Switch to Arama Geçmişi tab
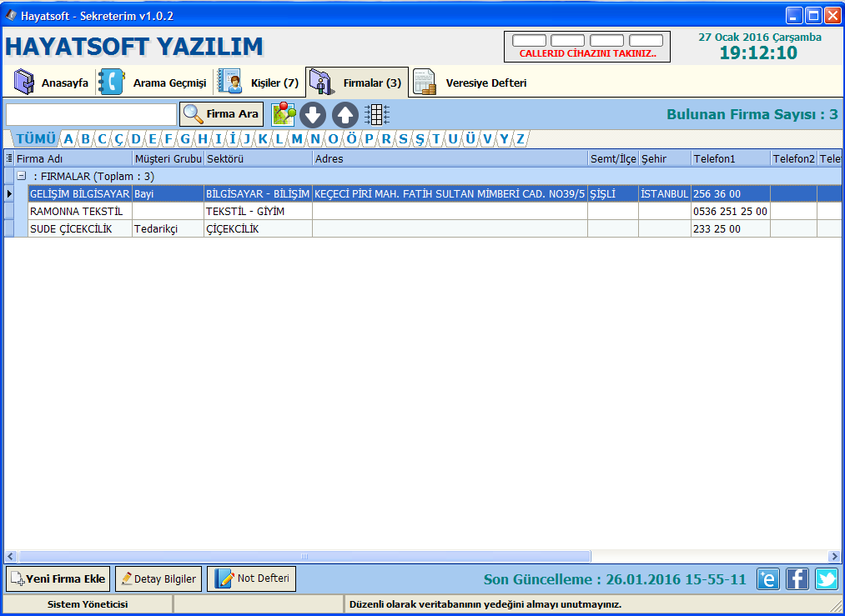This screenshot has width=845, height=616. pyautogui.click(x=153, y=83)
